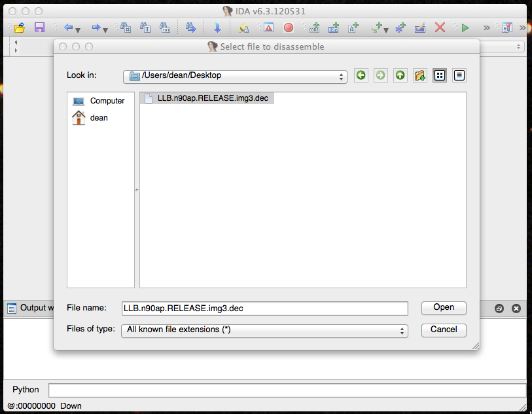Click the red X delete icon
The image size is (532, 414).
click(x=440, y=27)
